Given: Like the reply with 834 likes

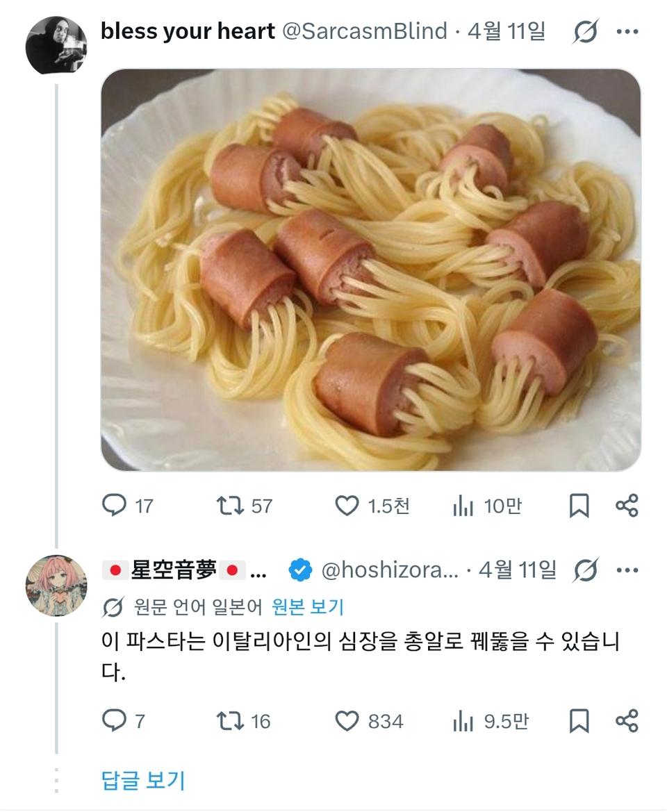Looking at the screenshot, I should (x=347, y=721).
